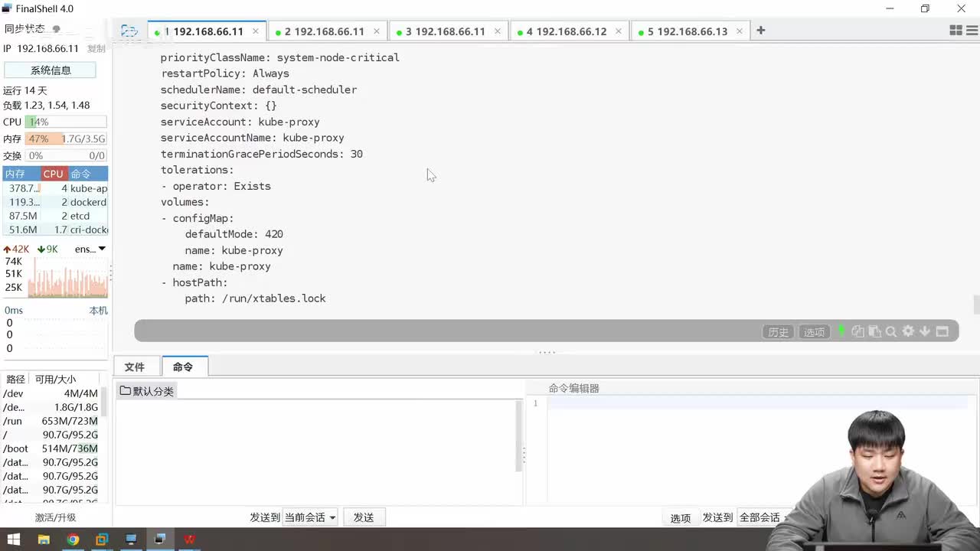The width and height of the screenshot is (980, 551).
Task: Focus the 命令编辑器 command editor field
Action: tap(758, 403)
